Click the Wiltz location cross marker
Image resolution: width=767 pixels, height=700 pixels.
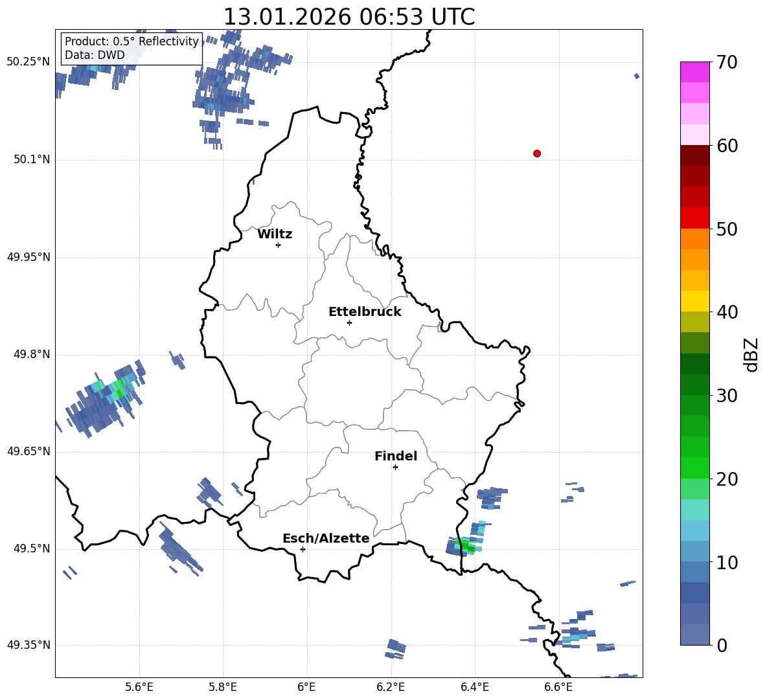tap(278, 245)
